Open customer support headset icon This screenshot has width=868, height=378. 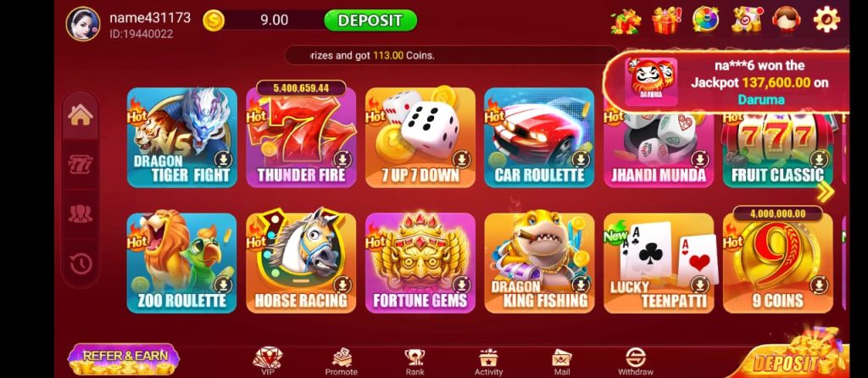[786, 20]
